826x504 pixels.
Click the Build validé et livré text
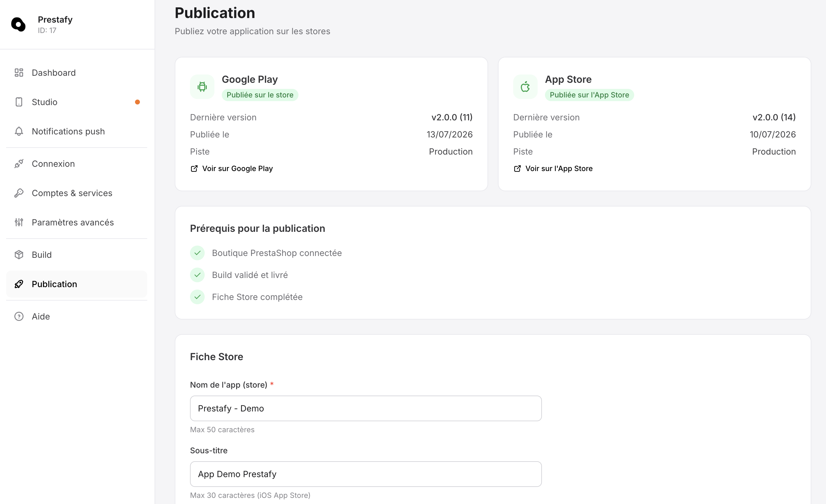pos(250,275)
